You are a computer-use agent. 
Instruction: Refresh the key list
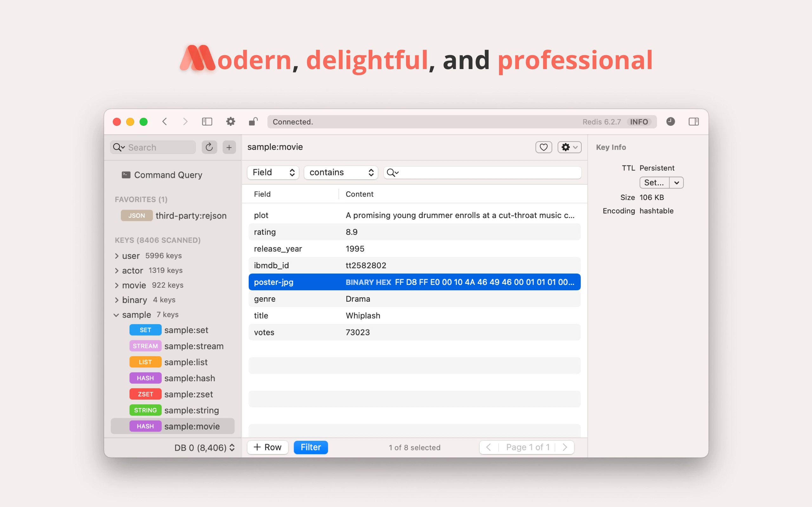(209, 147)
